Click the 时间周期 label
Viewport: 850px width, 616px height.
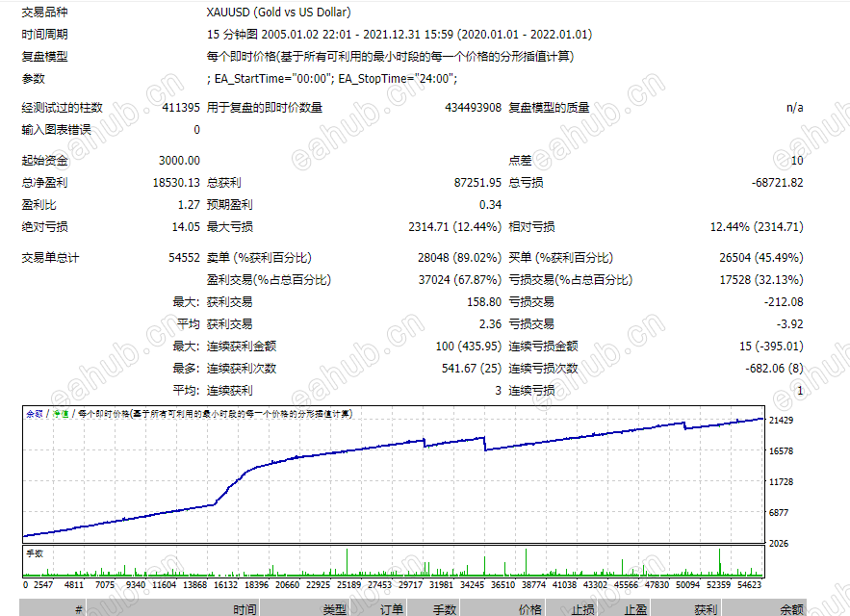(44, 34)
